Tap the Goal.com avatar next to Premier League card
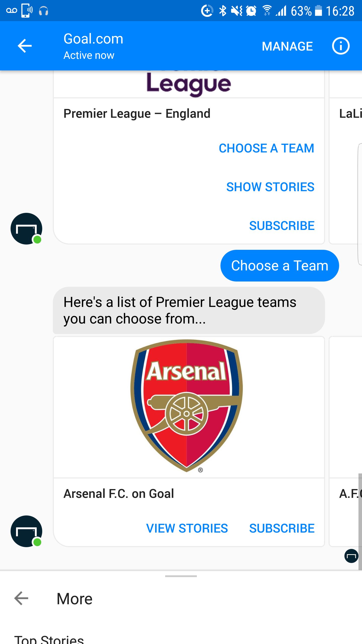Viewport: 362px width, 644px height. [26, 229]
